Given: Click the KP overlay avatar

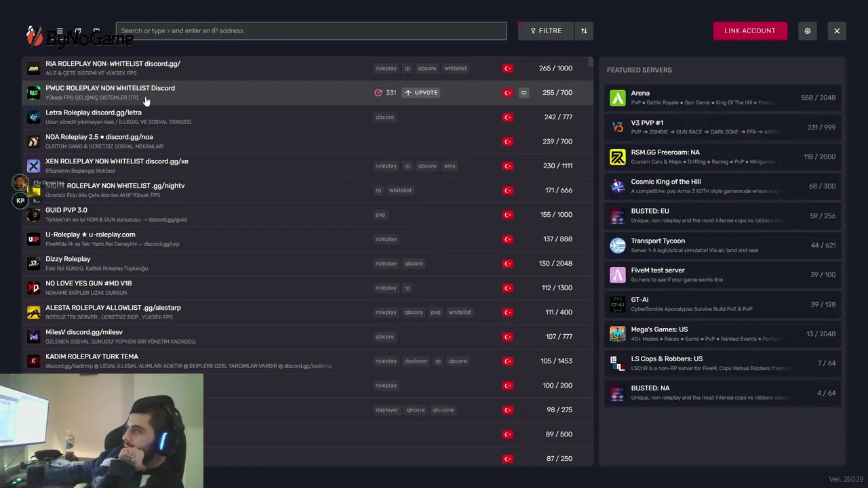Looking at the screenshot, I should click(20, 201).
